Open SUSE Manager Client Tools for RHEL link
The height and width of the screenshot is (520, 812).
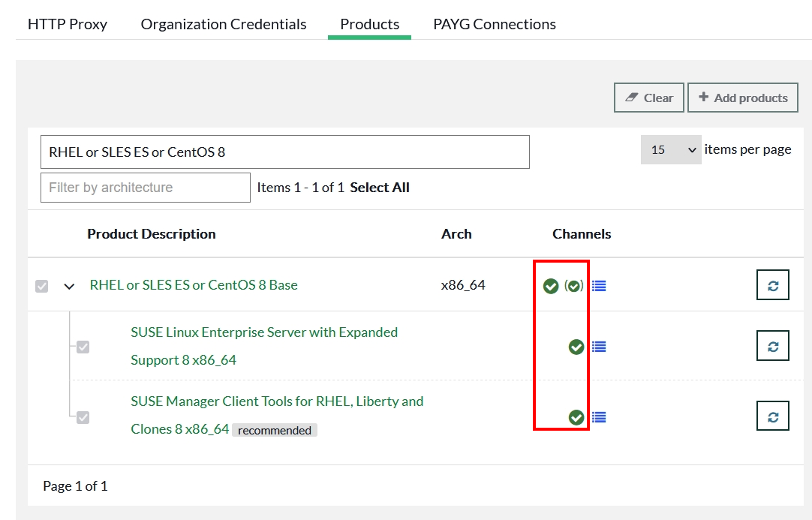(x=277, y=415)
